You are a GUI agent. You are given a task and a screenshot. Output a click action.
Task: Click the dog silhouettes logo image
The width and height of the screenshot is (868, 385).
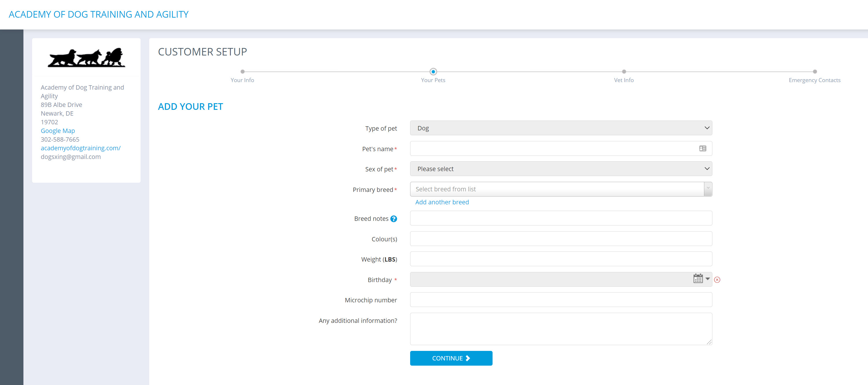86,58
